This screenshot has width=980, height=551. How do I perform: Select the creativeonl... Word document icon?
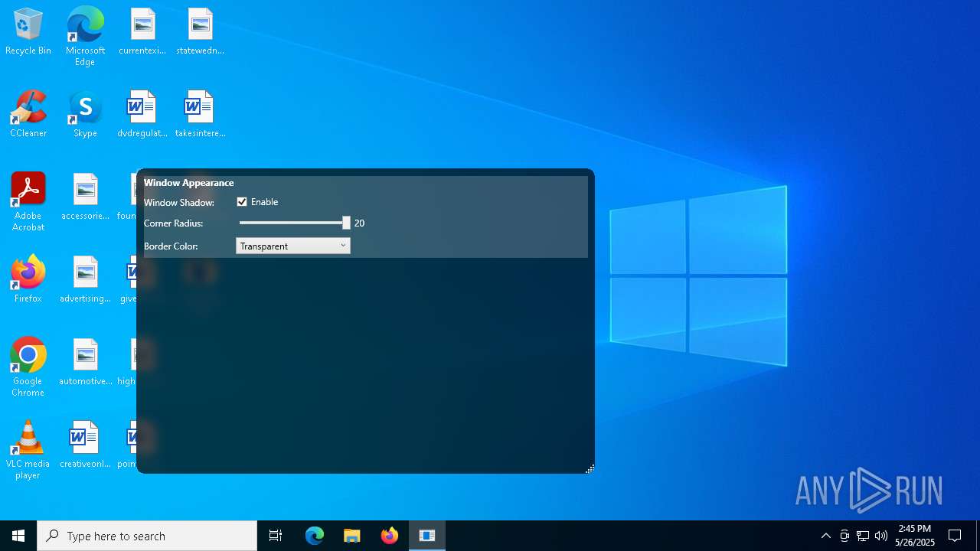[85, 445]
